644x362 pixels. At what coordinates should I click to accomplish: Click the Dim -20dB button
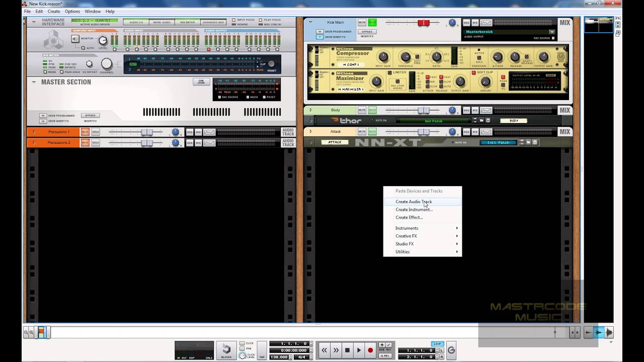(201, 82)
